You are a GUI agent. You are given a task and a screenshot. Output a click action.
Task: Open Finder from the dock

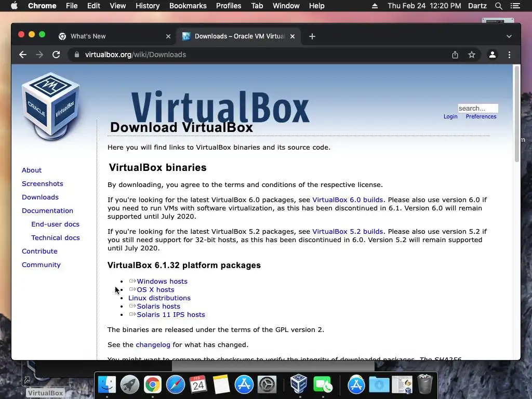pyautogui.click(x=107, y=384)
